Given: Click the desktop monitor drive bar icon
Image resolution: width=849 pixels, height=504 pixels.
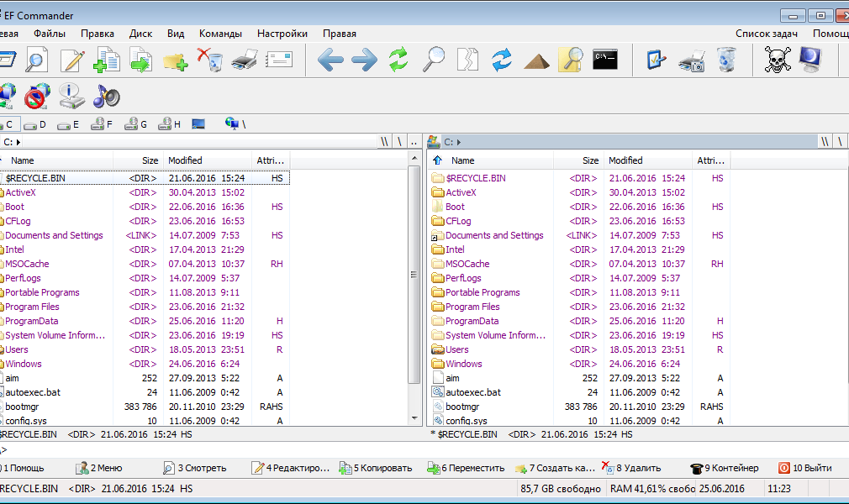Looking at the screenshot, I should (x=198, y=124).
